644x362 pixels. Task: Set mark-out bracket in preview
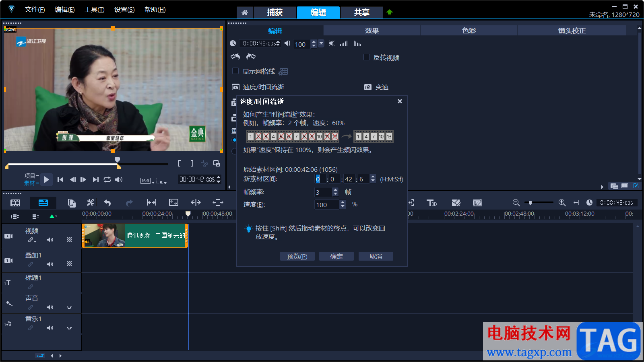192,163
